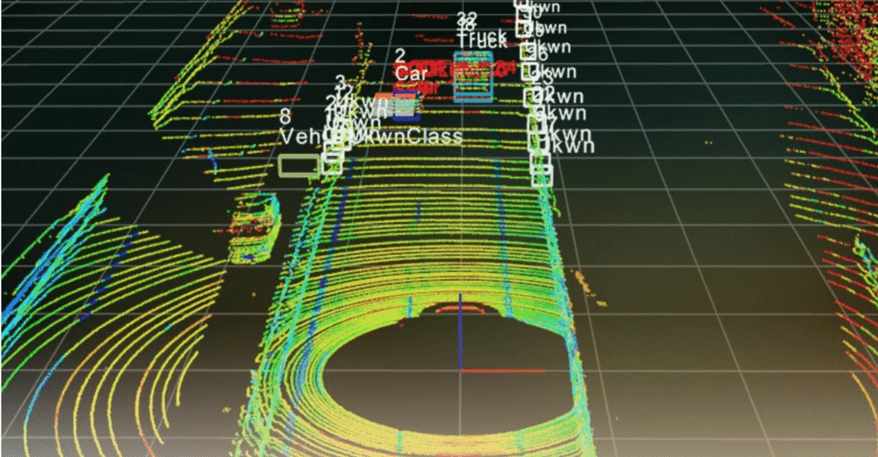
Task: Click the lowest white box in right column
Action: coord(541,175)
